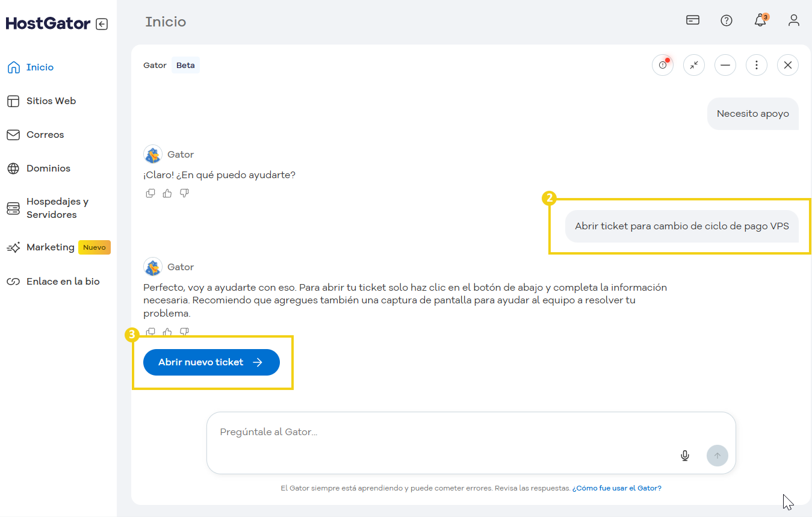Image resolution: width=812 pixels, height=517 pixels.
Task: Open the help question mark icon
Action: pos(727,20)
